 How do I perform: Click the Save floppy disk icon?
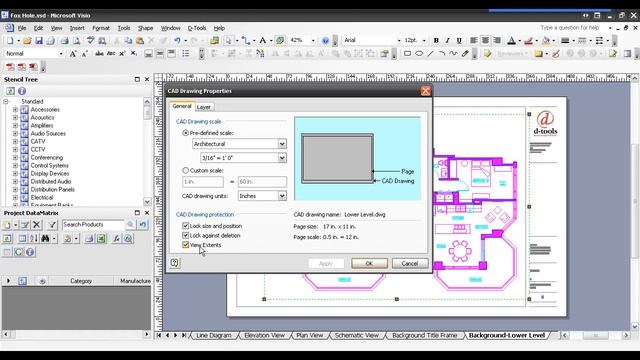point(39,40)
